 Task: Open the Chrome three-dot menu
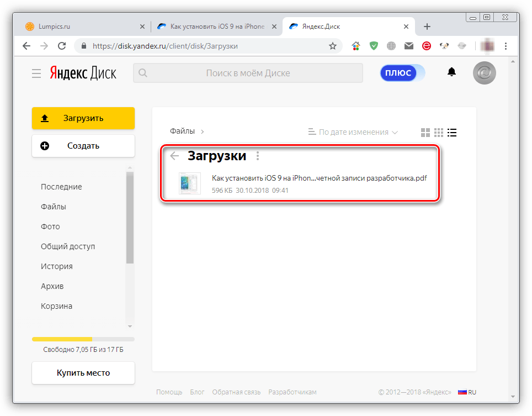506,46
